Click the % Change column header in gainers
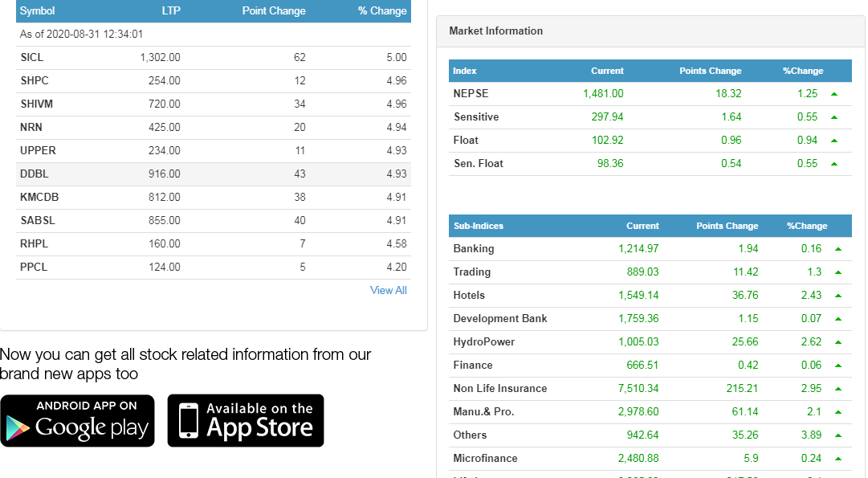 (382, 11)
